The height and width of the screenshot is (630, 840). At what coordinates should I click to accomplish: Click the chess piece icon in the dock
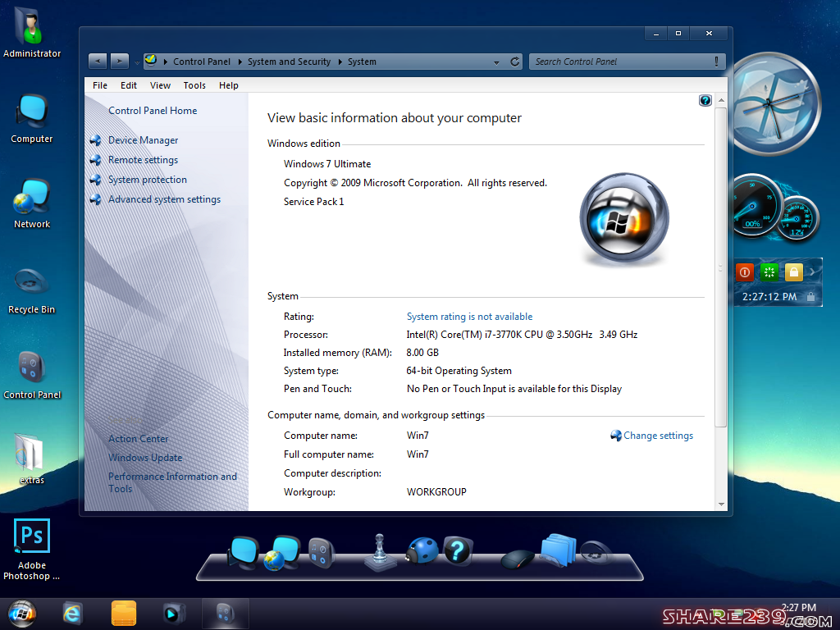(380, 553)
